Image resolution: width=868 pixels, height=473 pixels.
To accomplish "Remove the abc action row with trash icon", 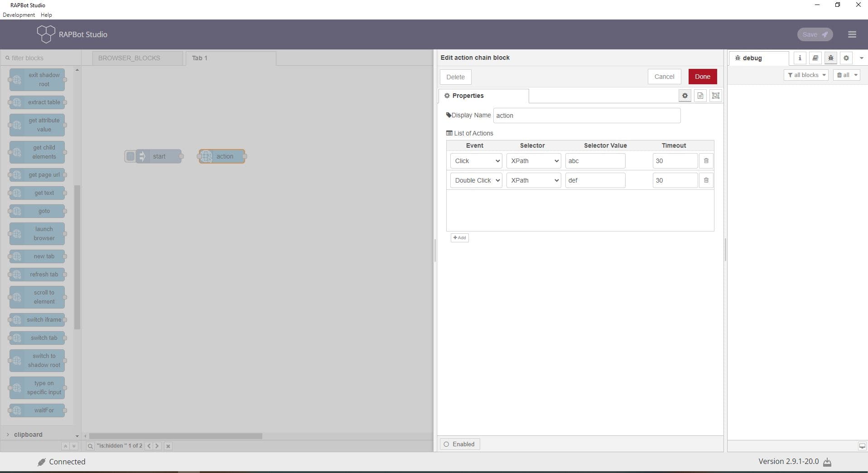I will (706, 161).
